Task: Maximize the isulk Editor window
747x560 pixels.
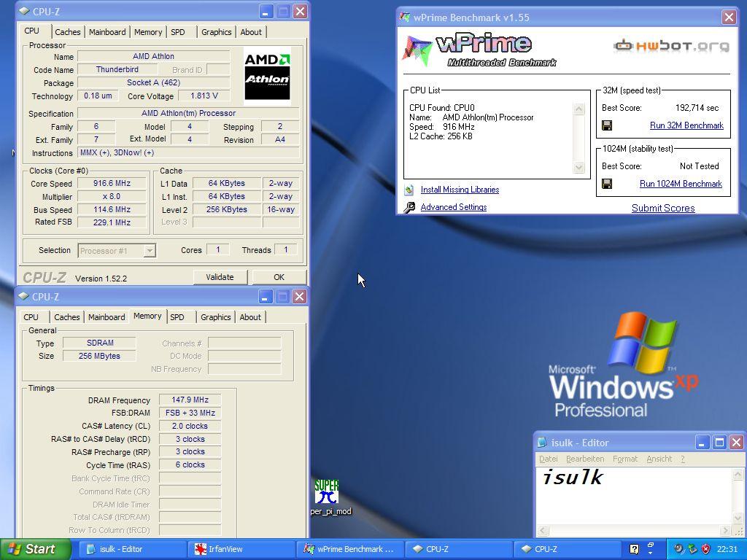Action: coord(719,443)
